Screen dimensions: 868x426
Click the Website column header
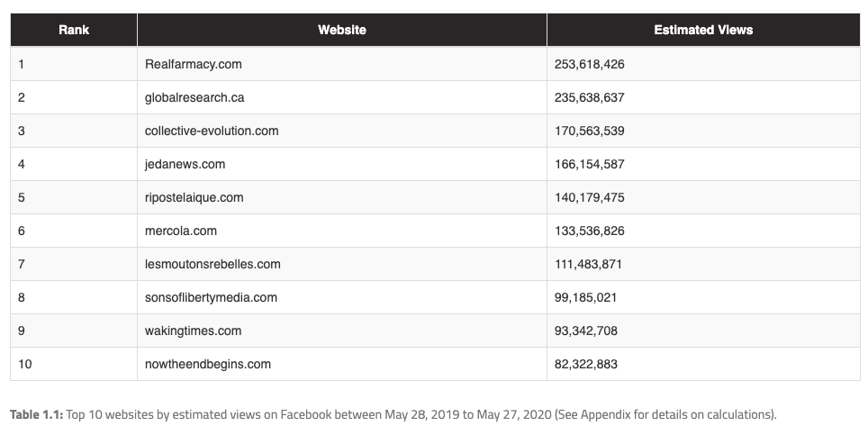[x=342, y=30]
